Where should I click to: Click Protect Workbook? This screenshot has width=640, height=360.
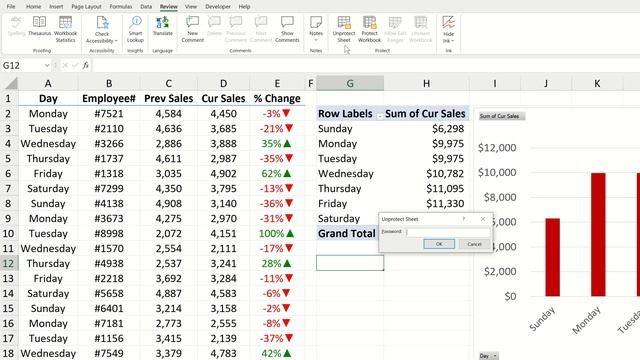point(369,29)
